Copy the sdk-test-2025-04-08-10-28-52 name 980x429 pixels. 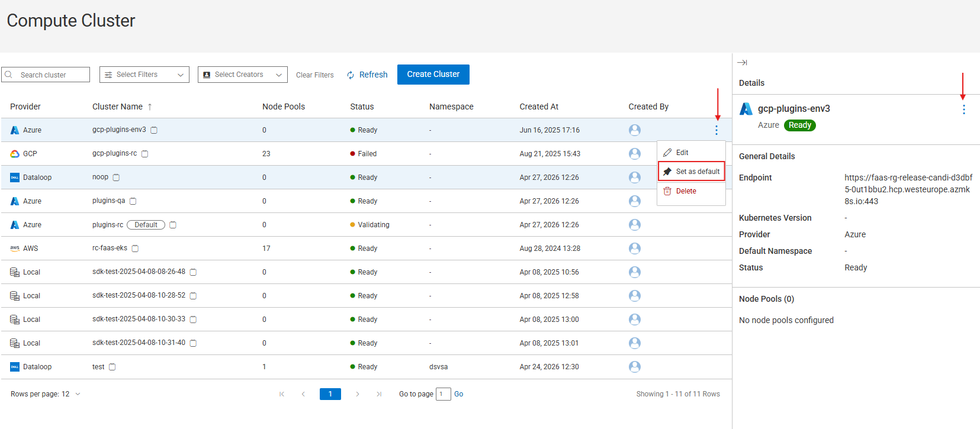coord(193,296)
